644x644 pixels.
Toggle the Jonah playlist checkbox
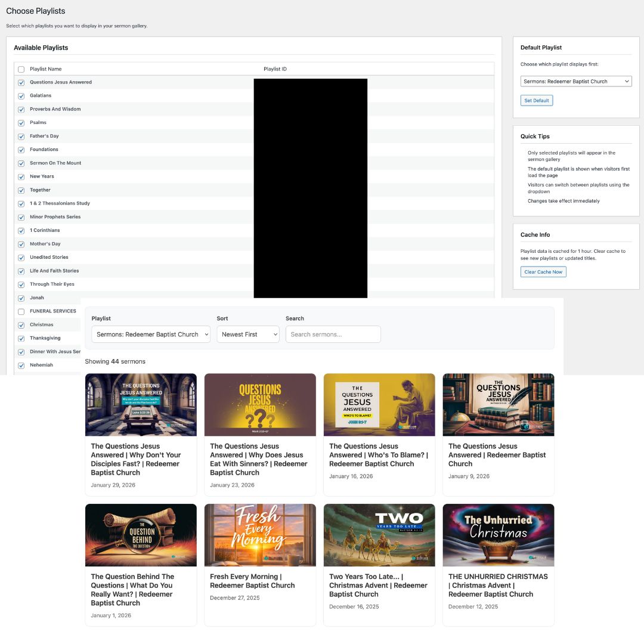[x=21, y=298]
